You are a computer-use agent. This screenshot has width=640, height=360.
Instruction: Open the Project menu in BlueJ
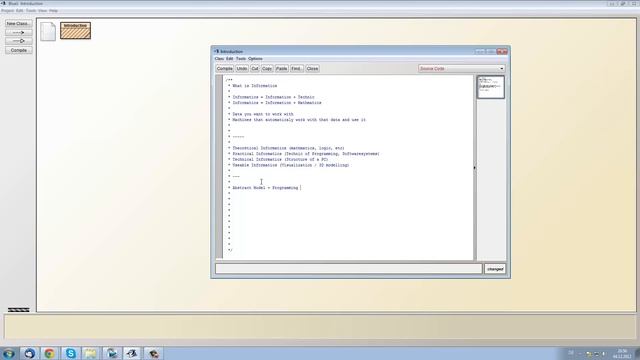coord(7,11)
